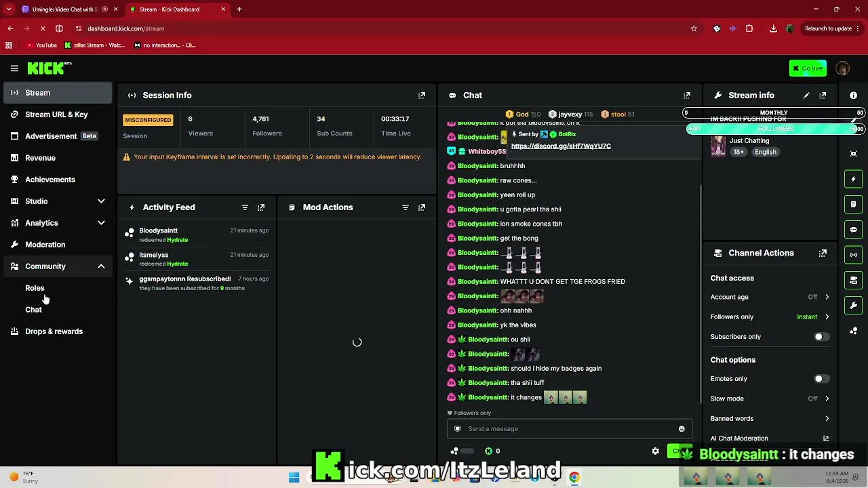Image resolution: width=868 pixels, height=488 pixels.
Task: Open Stream URL & Key page
Action: [x=57, y=115]
